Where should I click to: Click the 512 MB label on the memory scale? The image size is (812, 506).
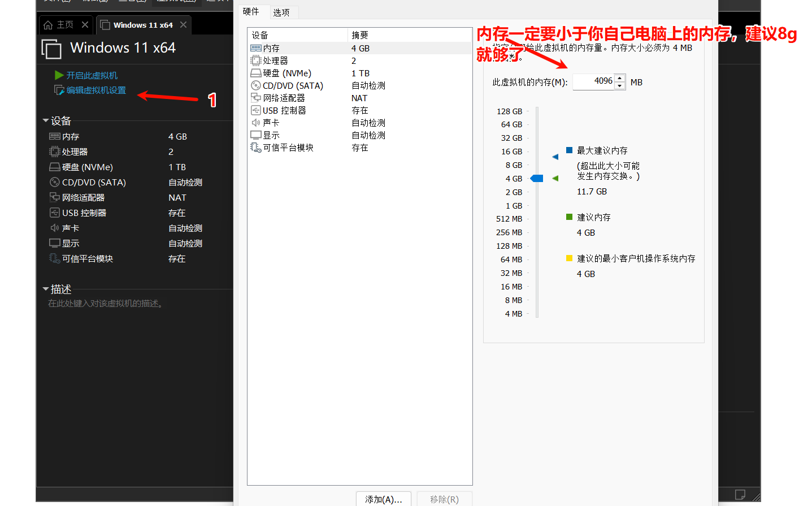click(509, 219)
